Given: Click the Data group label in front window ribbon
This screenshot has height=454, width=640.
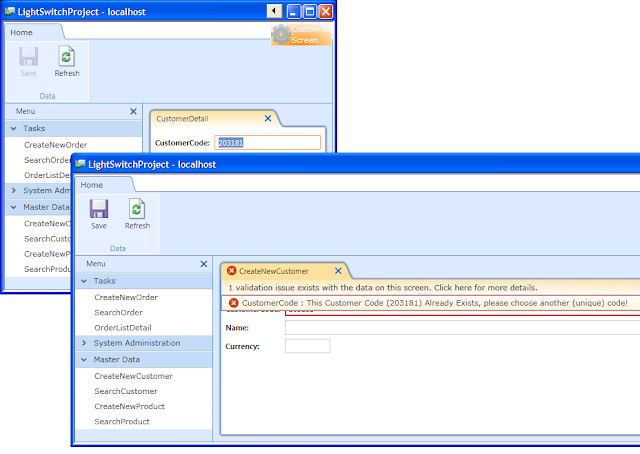Looking at the screenshot, I should pos(118,248).
